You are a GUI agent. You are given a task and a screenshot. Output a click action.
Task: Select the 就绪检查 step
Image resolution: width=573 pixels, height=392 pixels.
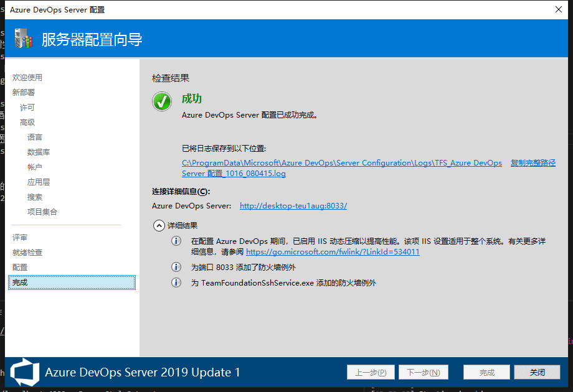[x=27, y=253]
